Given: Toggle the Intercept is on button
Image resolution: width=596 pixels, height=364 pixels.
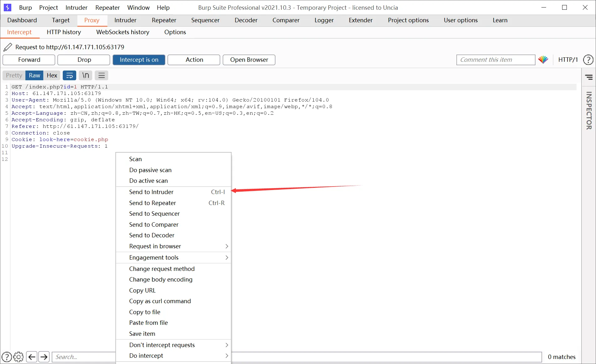Looking at the screenshot, I should [139, 60].
